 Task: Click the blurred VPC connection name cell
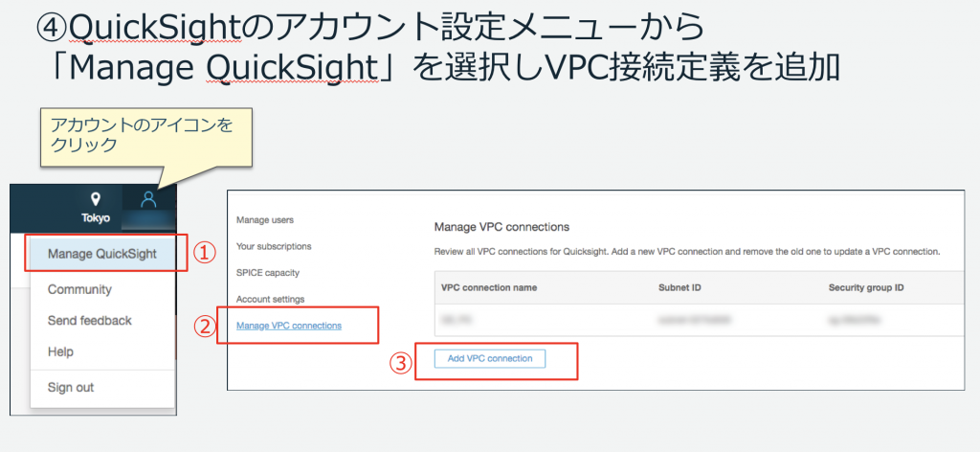tap(457, 320)
